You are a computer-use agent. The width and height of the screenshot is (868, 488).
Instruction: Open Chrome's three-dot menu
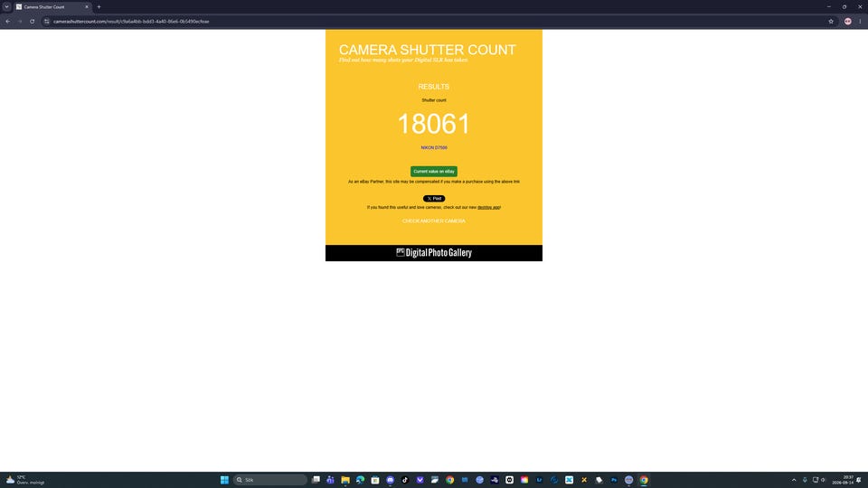(860, 22)
